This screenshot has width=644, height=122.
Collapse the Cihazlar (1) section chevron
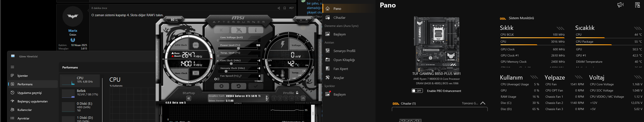pos(483,103)
